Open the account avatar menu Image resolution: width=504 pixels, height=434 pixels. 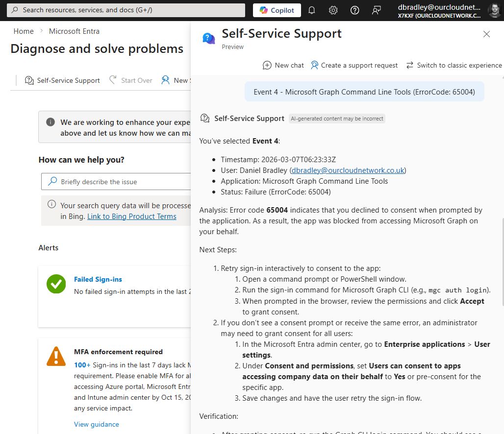(494, 10)
